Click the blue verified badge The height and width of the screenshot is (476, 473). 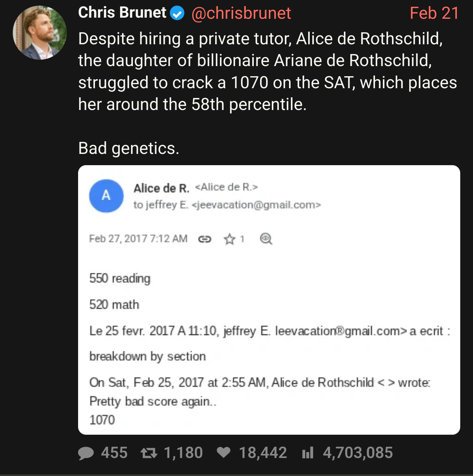(177, 14)
